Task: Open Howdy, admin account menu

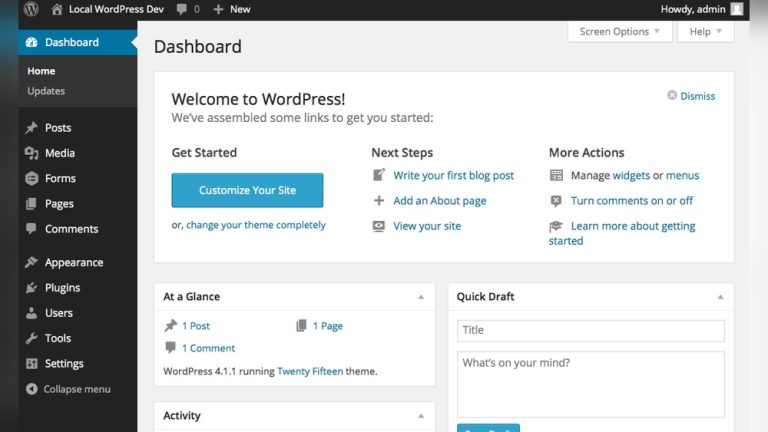Action: (693, 9)
